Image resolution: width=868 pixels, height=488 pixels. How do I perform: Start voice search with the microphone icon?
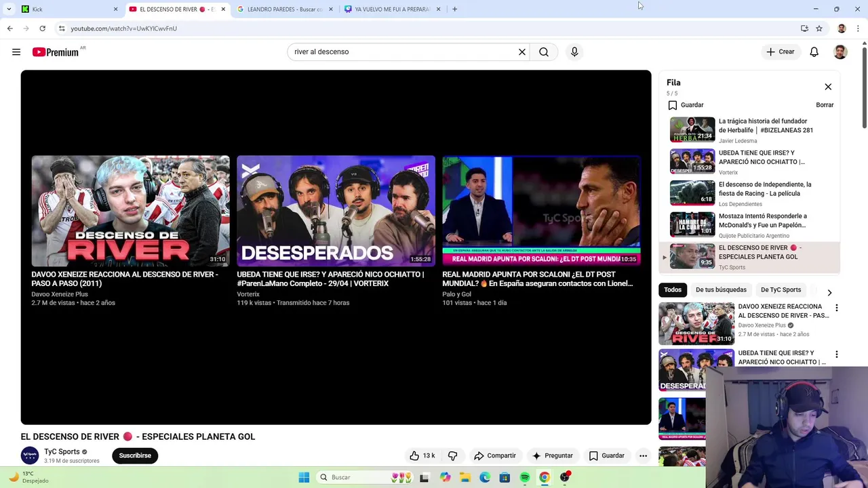574,52
